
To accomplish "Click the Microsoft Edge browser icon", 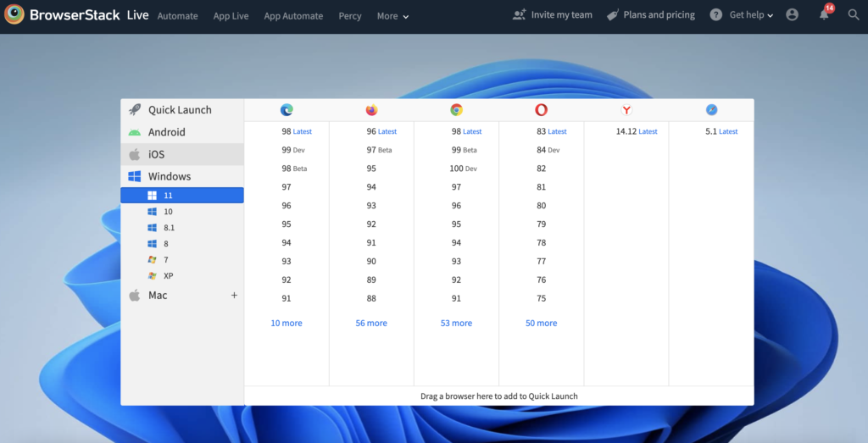I will tap(287, 110).
